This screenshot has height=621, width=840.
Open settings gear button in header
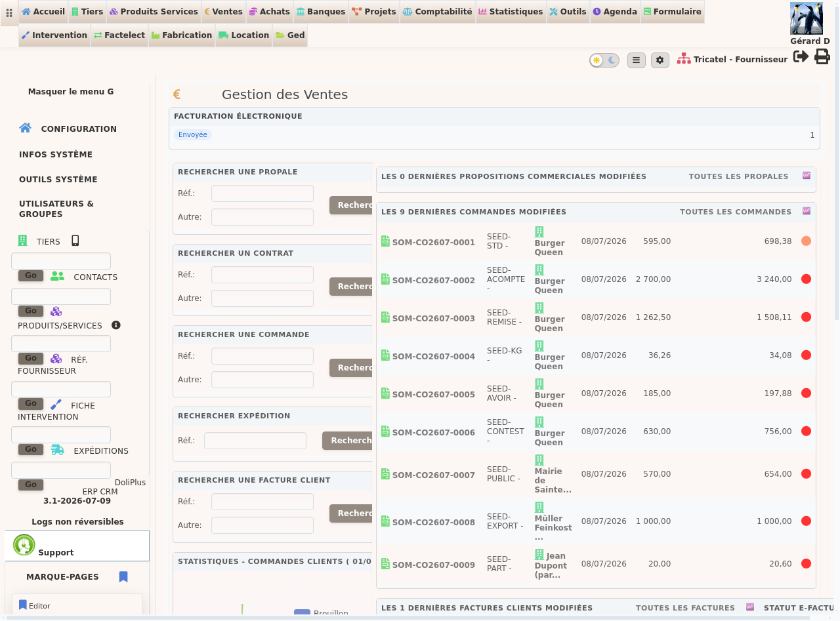pyautogui.click(x=660, y=60)
